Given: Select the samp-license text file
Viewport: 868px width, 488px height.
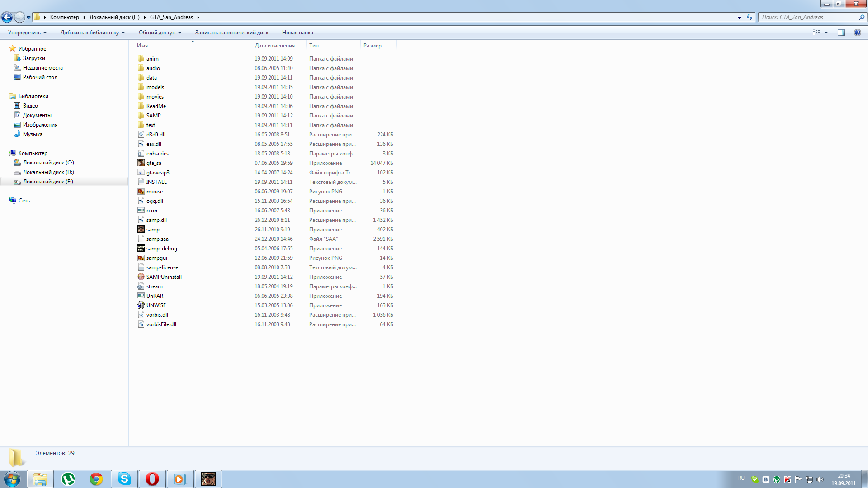Looking at the screenshot, I should 162,267.
